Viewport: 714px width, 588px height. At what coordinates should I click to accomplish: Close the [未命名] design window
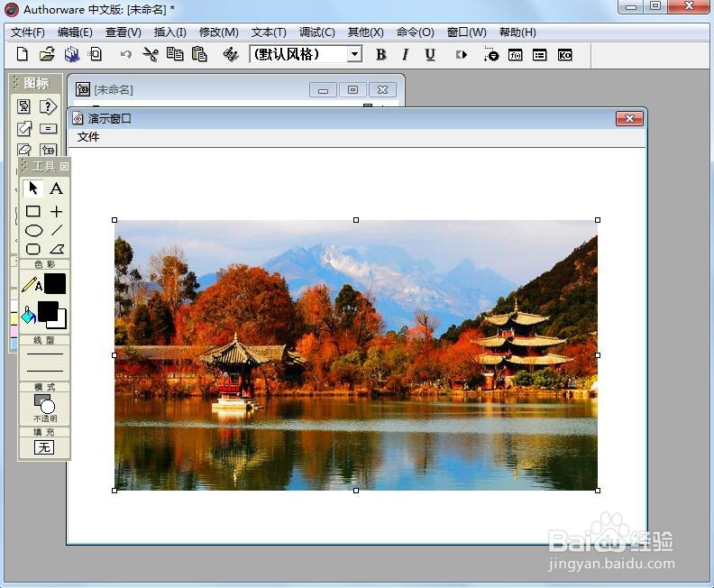(x=382, y=89)
